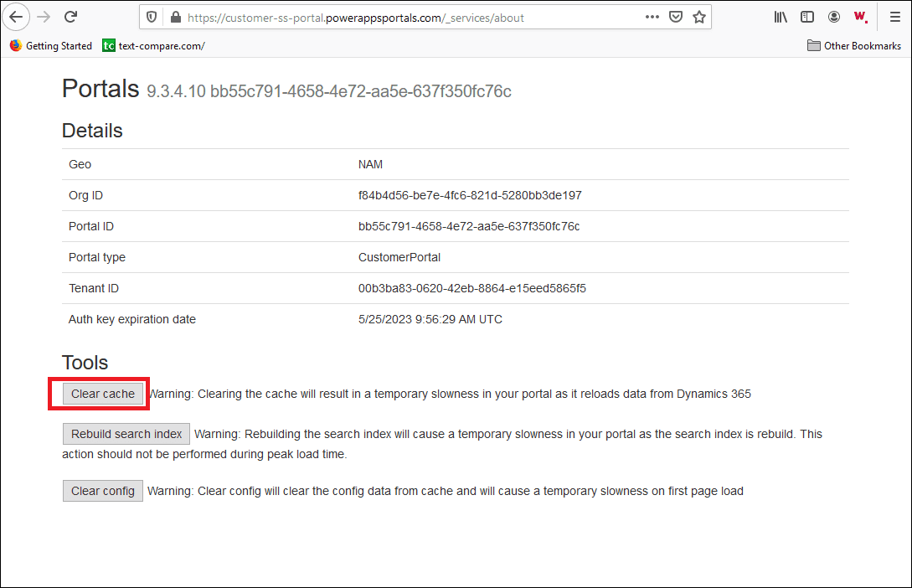Image resolution: width=912 pixels, height=588 pixels.
Task: Open page actions three-dot menu
Action: coord(652,18)
